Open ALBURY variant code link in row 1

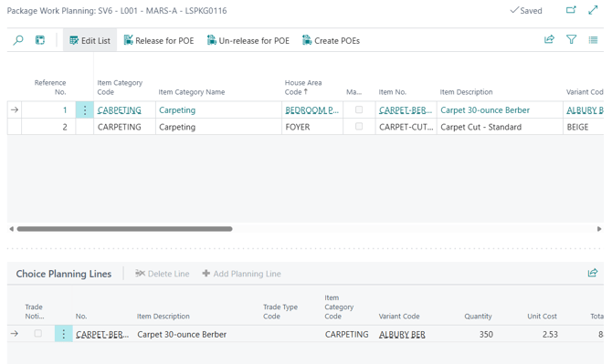click(x=585, y=110)
